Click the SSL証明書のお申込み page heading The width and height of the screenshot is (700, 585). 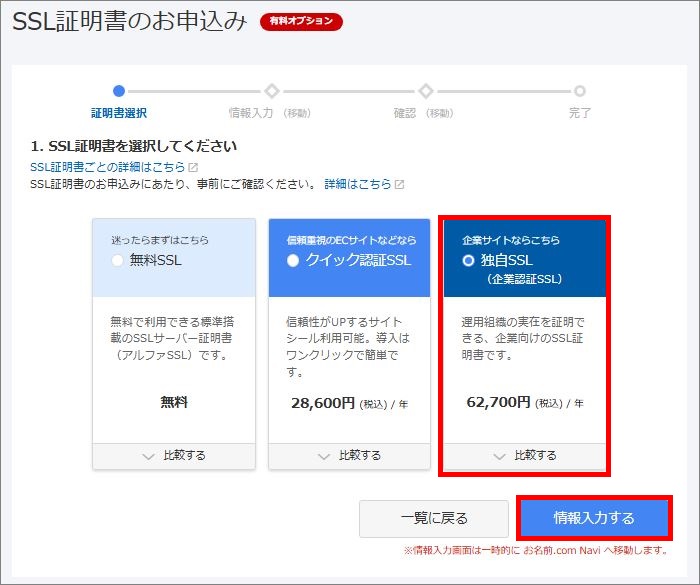point(129,21)
